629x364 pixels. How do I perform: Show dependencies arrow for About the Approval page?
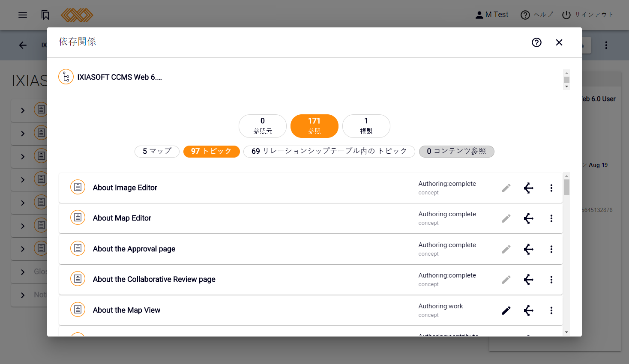click(x=529, y=249)
